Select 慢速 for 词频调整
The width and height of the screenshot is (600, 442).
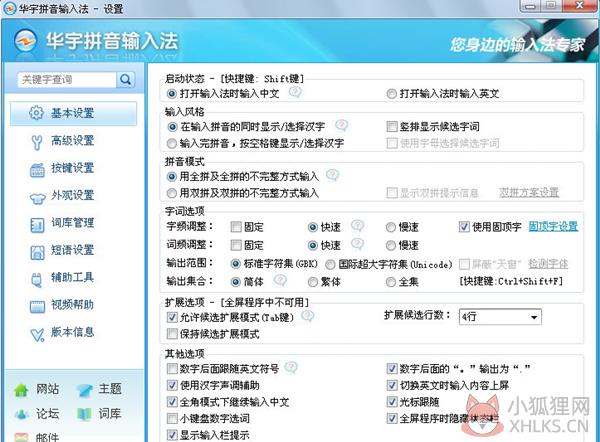(x=391, y=245)
